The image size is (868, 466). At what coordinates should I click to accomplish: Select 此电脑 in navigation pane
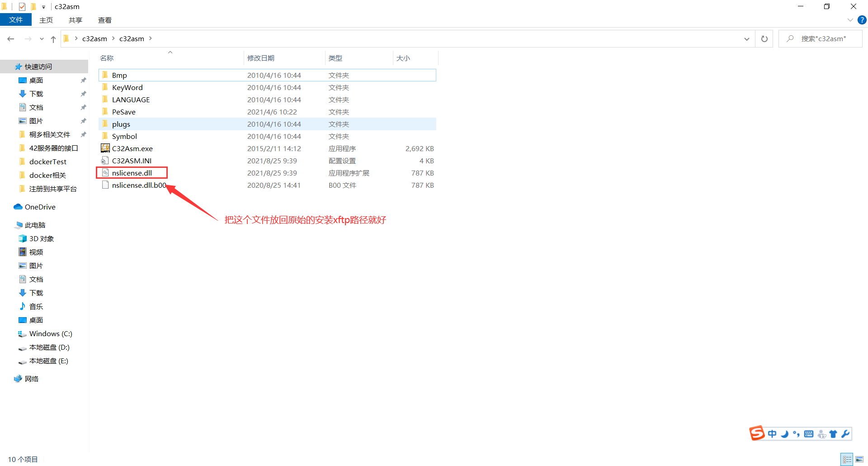[35, 225]
